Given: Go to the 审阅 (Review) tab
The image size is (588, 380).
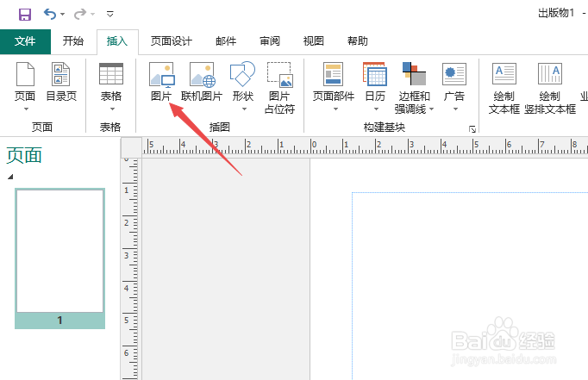Looking at the screenshot, I should [x=270, y=40].
